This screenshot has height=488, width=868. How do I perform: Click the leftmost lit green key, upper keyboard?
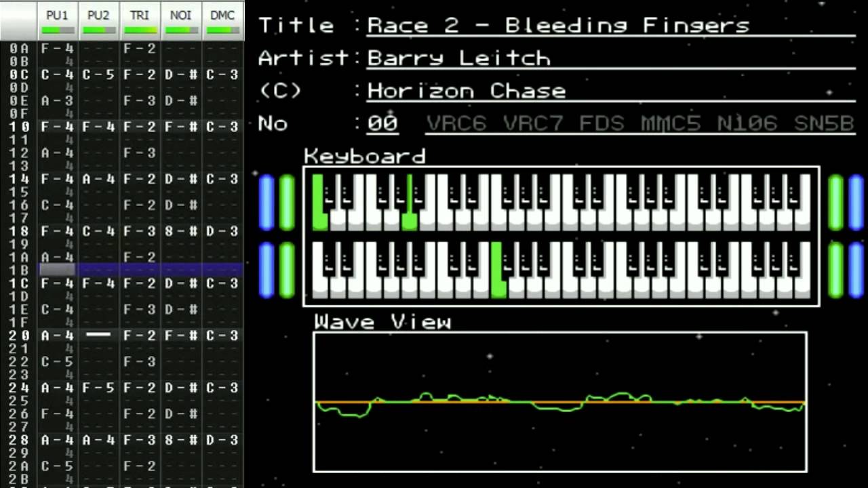319,203
